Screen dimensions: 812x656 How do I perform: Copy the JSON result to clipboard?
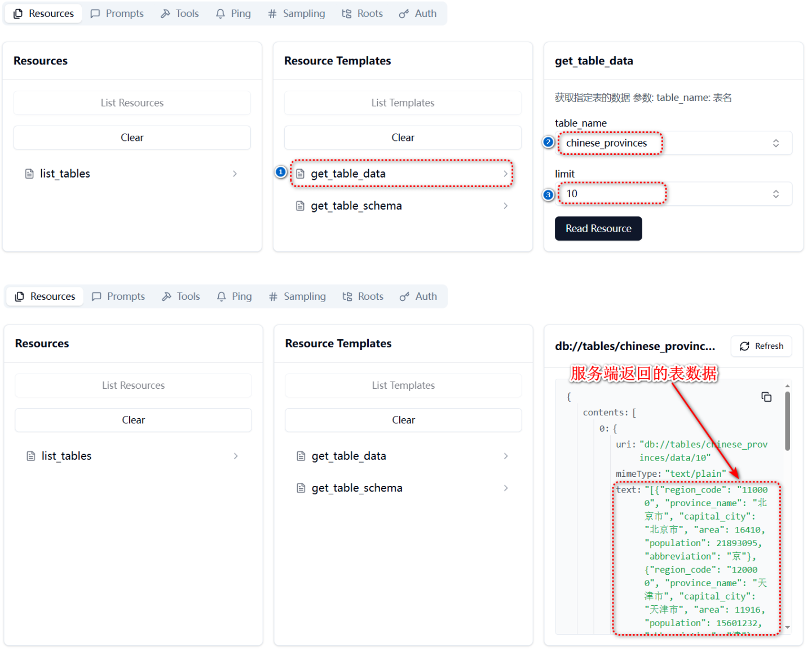pos(766,397)
